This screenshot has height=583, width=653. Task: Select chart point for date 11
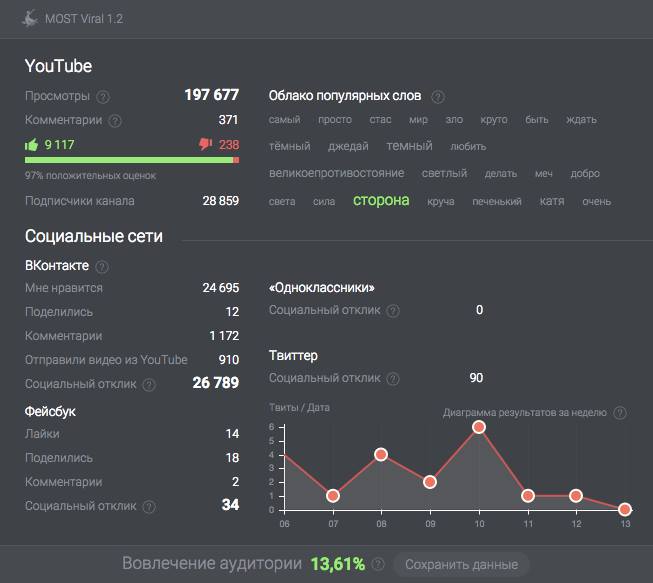(x=528, y=496)
